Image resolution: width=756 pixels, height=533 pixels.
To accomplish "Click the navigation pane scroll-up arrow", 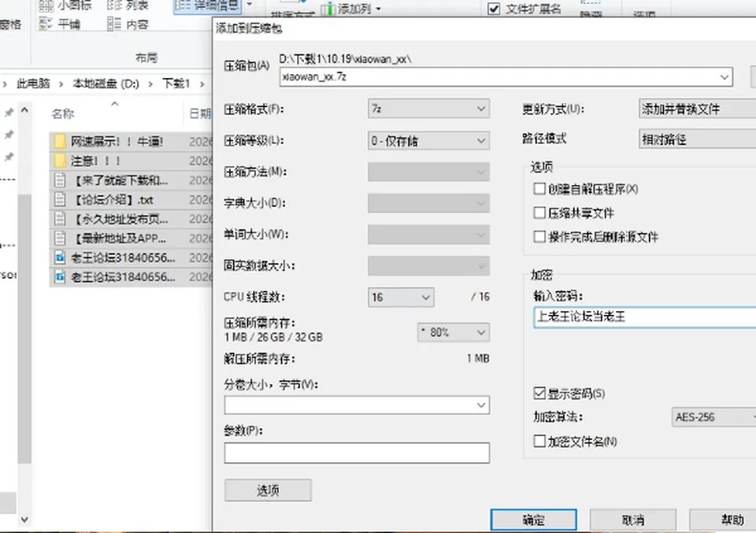I will pos(24,111).
